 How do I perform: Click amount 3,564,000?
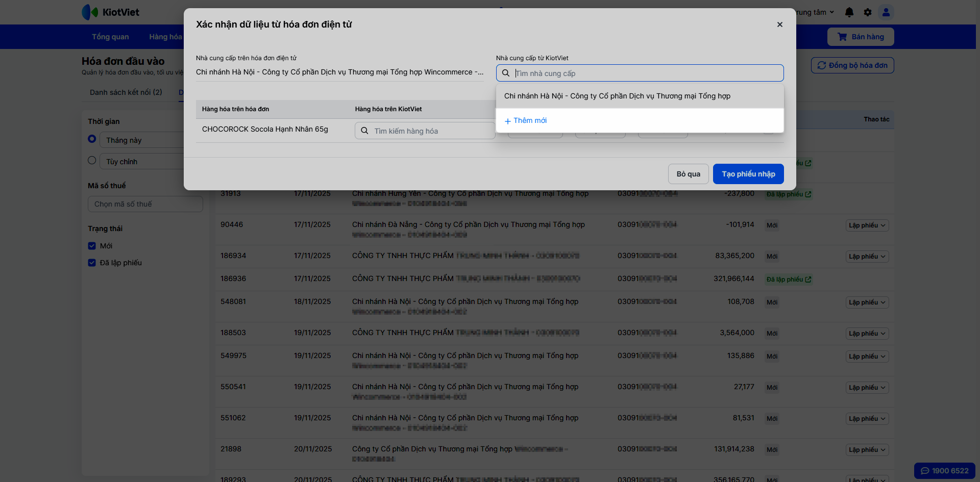pyautogui.click(x=737, y=333)
